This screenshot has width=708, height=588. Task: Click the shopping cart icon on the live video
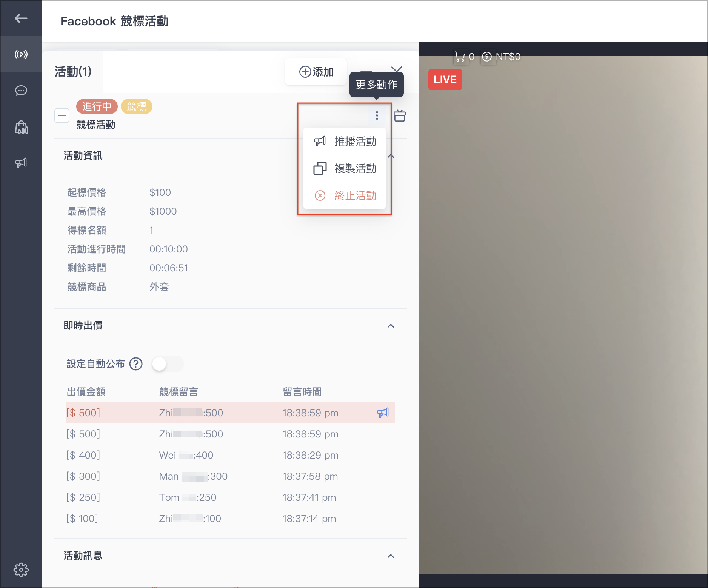coord(460,57)
